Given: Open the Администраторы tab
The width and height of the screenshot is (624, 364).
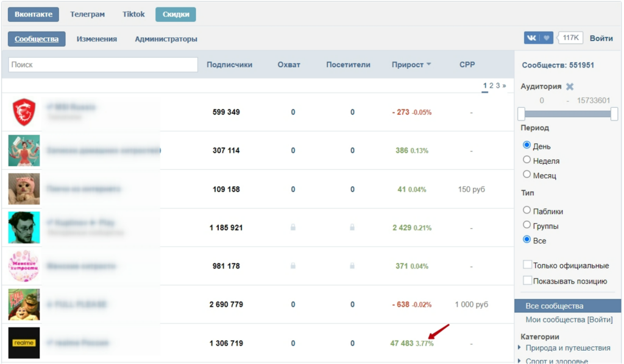Looking at the screenshot, I should (166, 39).
